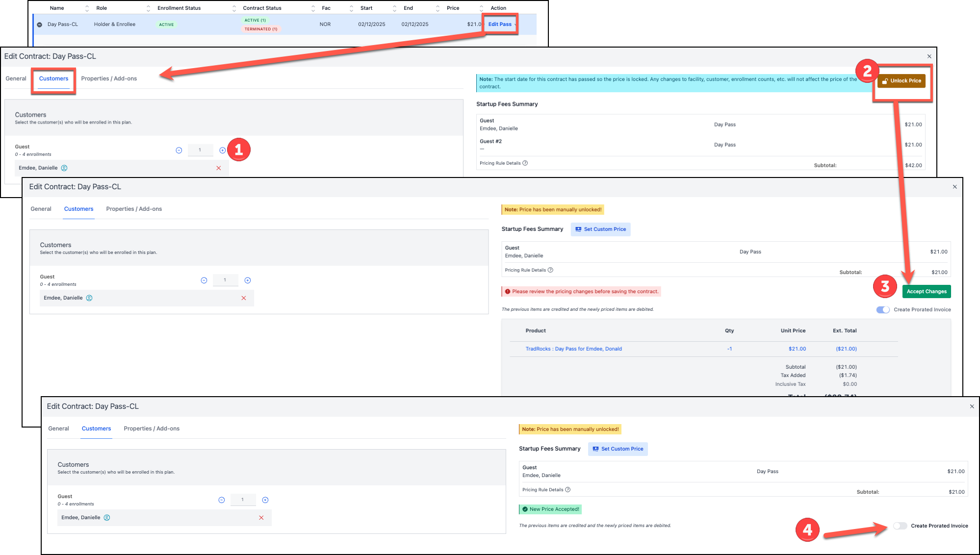The width and height of the screenshot is (980, 555).
Task: Click minus icon left of quantity beside badge 1
Action: [179, 151]
